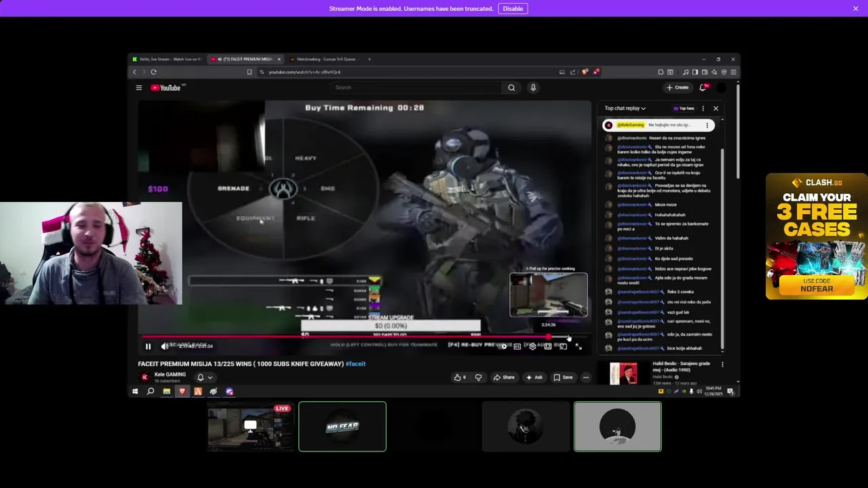
Task: Open the YouTube account avatar menu
Action: (x=722, y=87)
